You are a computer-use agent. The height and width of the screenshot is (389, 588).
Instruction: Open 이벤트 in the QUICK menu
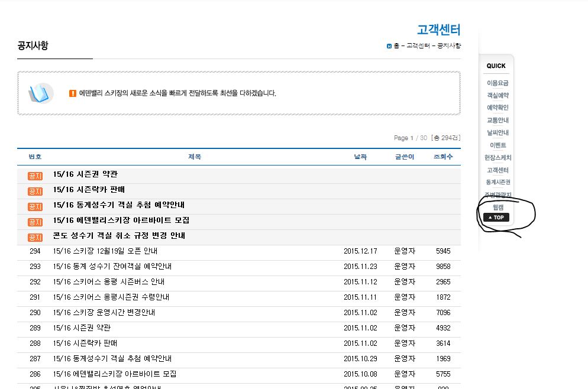point(497,145)
